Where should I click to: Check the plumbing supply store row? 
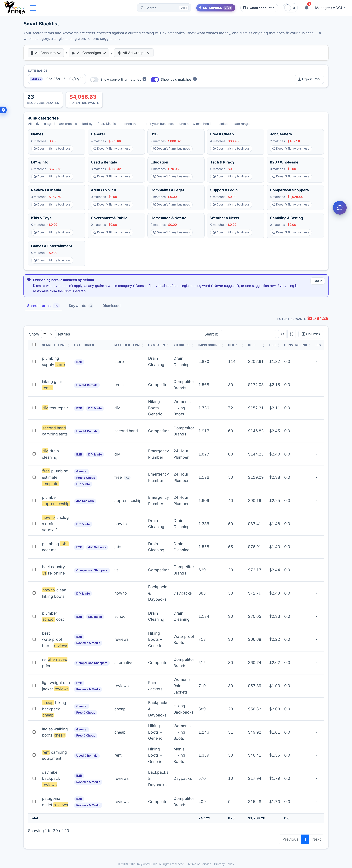point(34,361)
